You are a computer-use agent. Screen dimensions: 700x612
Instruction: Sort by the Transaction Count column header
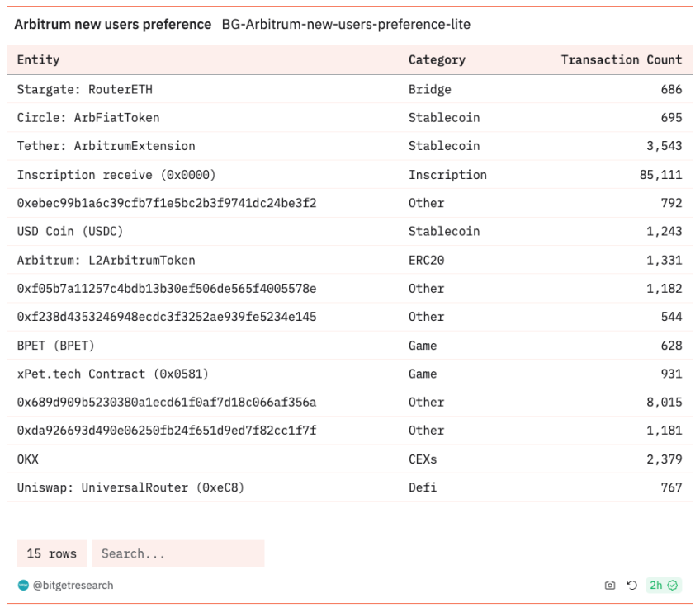pyautogui.click(x=621, y=59)
